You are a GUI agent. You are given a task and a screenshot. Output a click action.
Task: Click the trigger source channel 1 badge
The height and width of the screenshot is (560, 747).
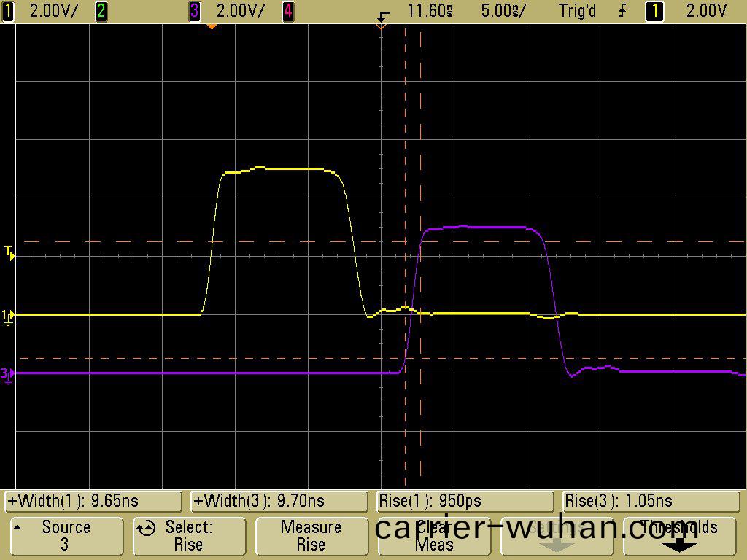(x=654, y=11)
